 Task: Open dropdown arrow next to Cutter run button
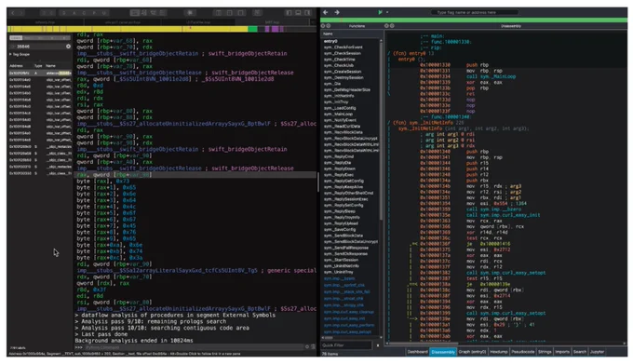coord(387,12)
